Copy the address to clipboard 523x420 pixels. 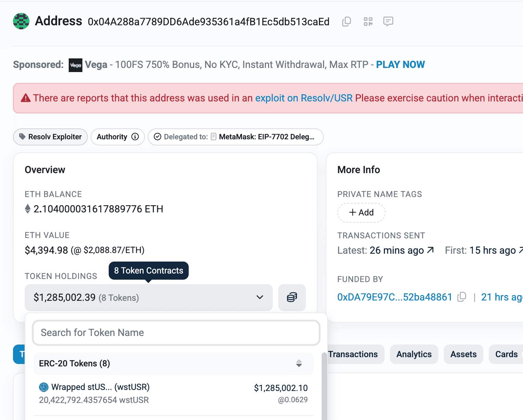346,22
